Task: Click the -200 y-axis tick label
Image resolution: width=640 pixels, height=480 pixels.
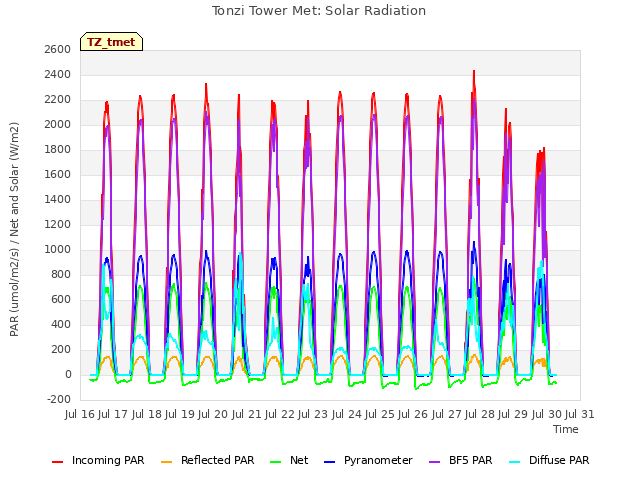Action: click(x=59, y=399)
